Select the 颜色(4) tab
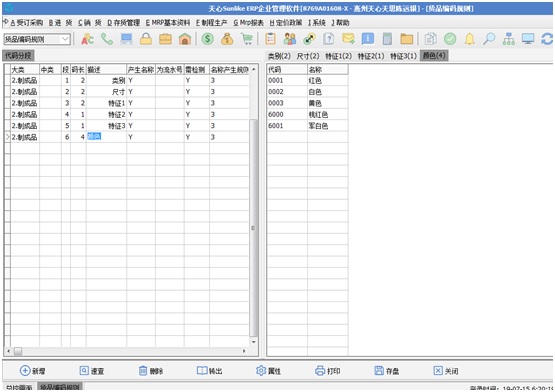The image size is (555, 392). click(434, 56)
